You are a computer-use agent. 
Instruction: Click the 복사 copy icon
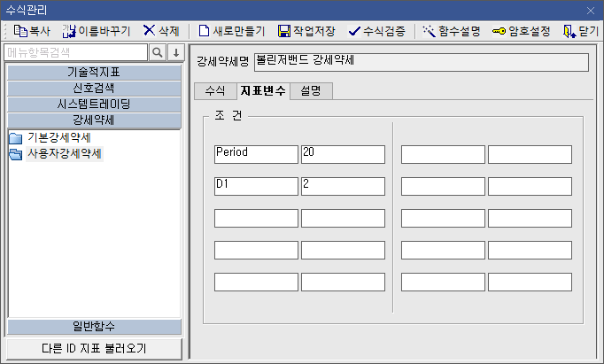point(20,31)
